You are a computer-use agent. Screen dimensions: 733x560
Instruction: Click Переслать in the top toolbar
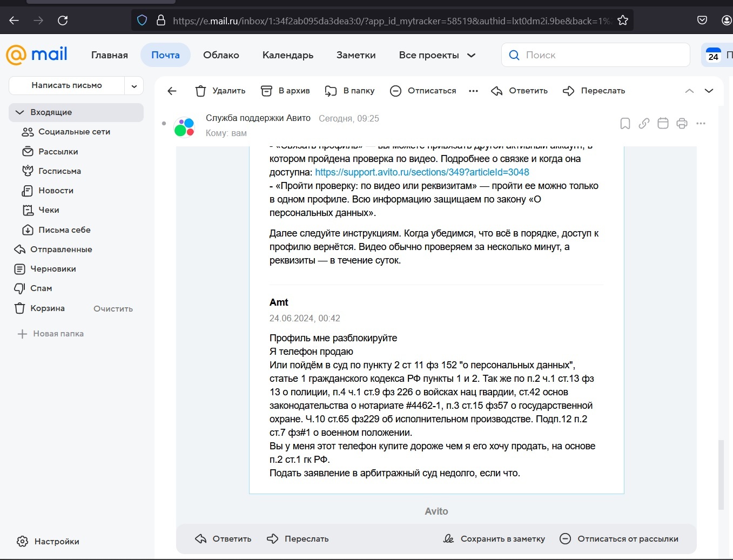point(594,91)
